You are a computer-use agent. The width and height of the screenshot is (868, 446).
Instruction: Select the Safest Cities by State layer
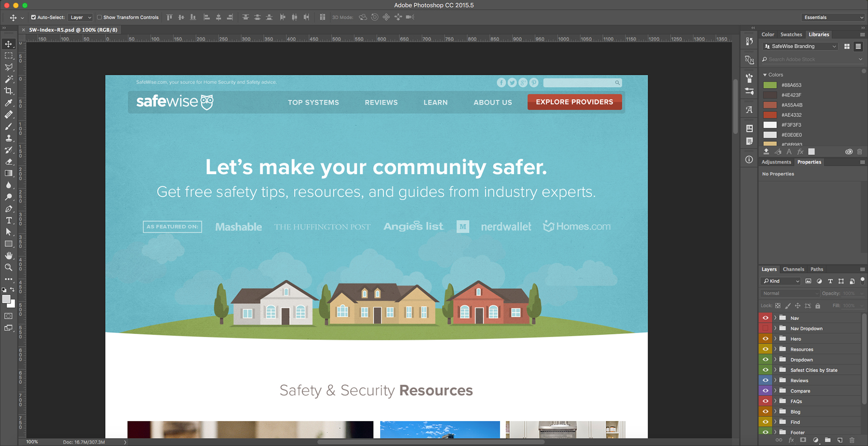pos(814,370)
